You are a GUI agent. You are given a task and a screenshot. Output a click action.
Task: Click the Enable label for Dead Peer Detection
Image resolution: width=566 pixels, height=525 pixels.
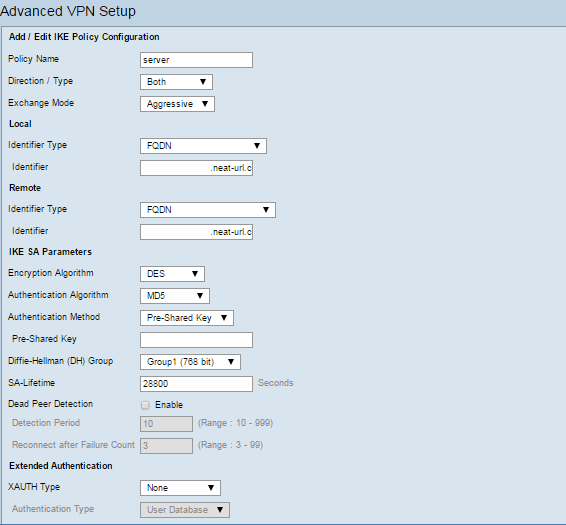tap(169, 405)
